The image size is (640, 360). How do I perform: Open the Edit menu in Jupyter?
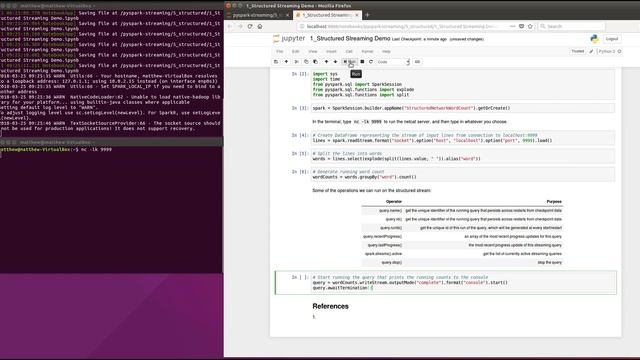[296, 51]
